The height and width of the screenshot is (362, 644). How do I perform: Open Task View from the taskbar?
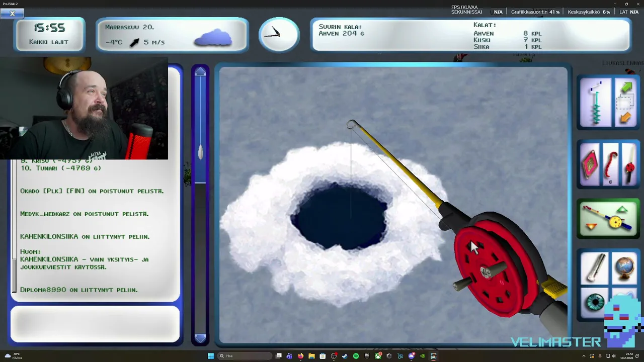coord(278,356)
